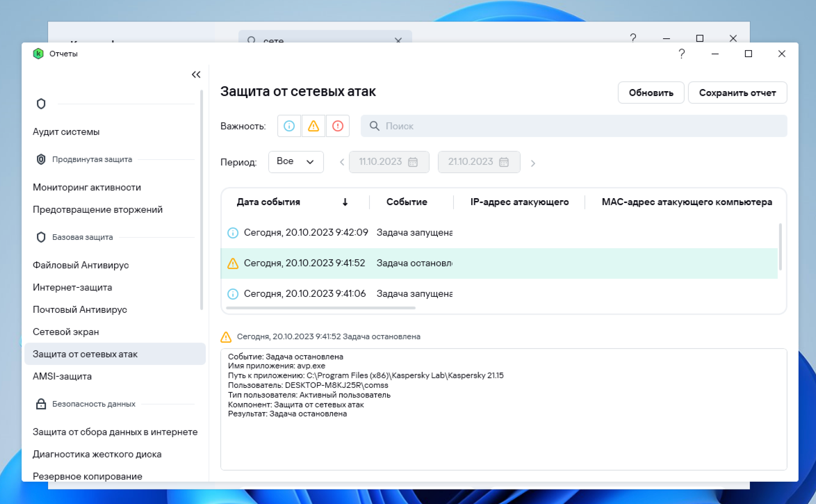The image size is (816, 504).
Task: Click the sidebar vertical scrollbar
Action: (x=202, y=200)
